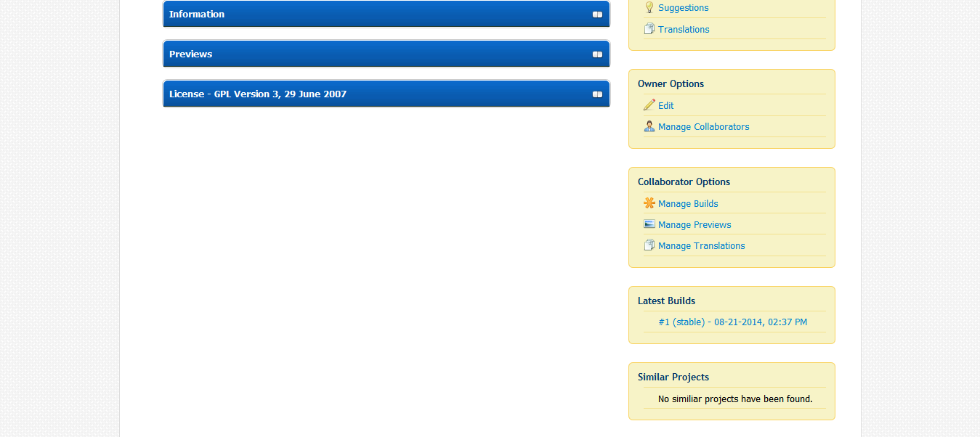
Task: Click the Latest Builds heading
Action: 666,301
